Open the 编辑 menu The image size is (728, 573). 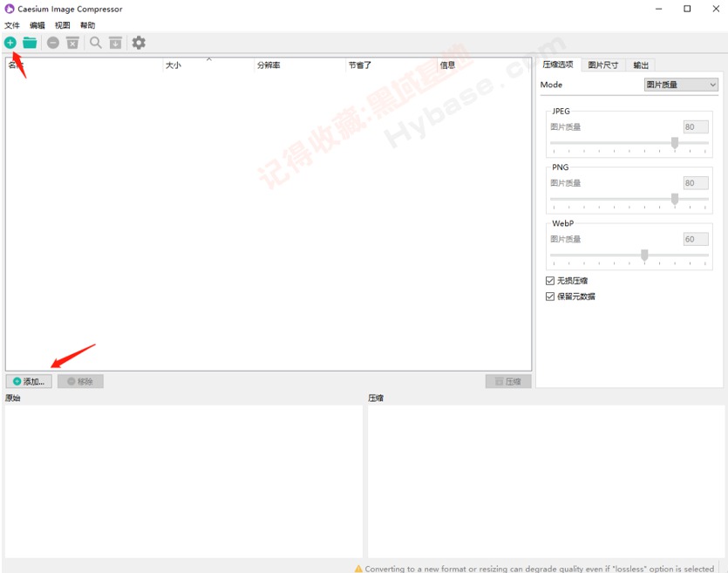pyautogui.click(x=37, y=25)
